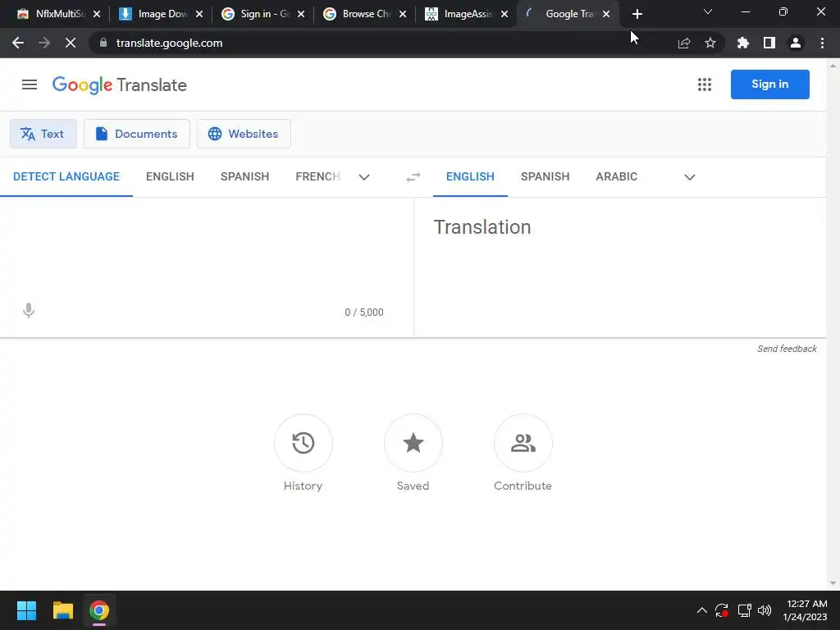Close the Sign in - G tab

click(300, 15)
